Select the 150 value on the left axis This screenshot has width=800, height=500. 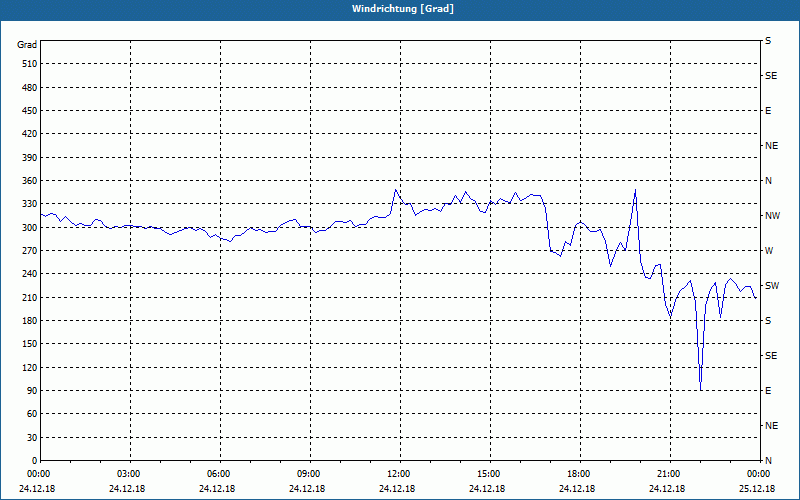[30, 344]
